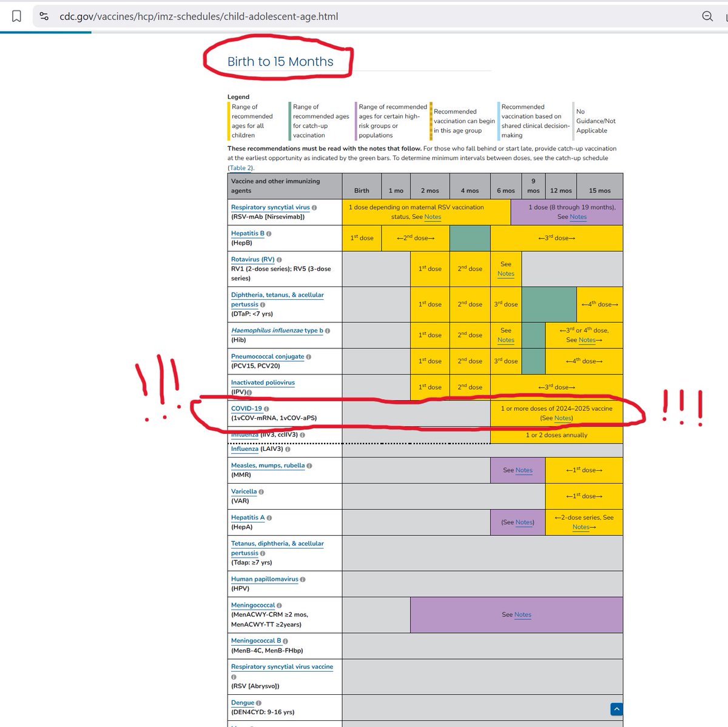Click info icon next to Varicella
This screenshot has width=728, height=727.
click(261, 492)
